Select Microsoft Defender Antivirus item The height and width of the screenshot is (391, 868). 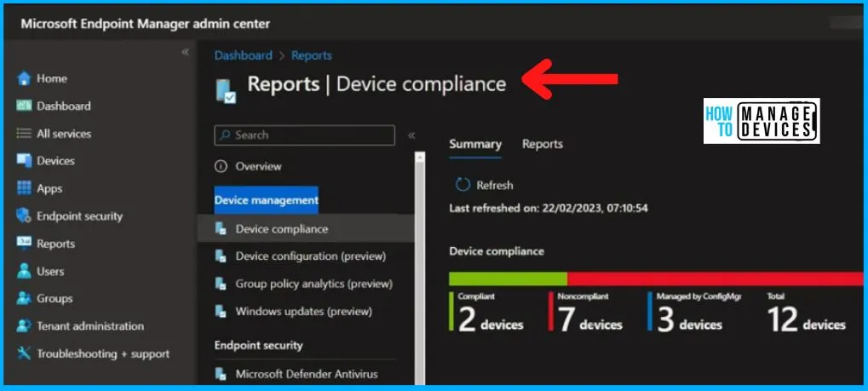point(306,374)
